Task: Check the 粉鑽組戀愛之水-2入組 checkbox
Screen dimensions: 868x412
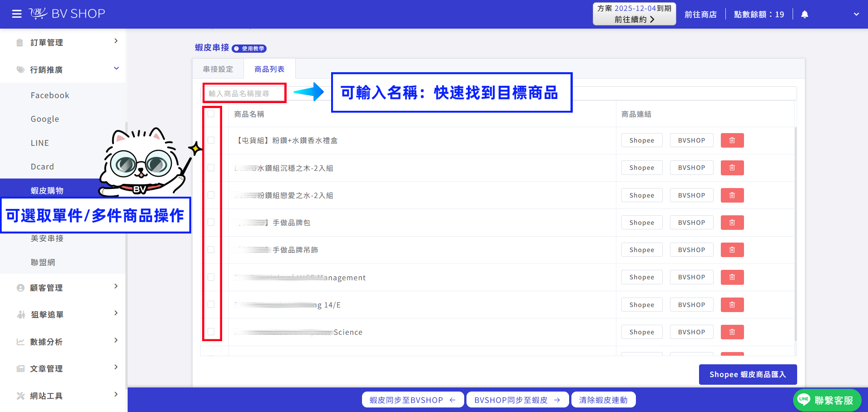Action: coord(211,195)
